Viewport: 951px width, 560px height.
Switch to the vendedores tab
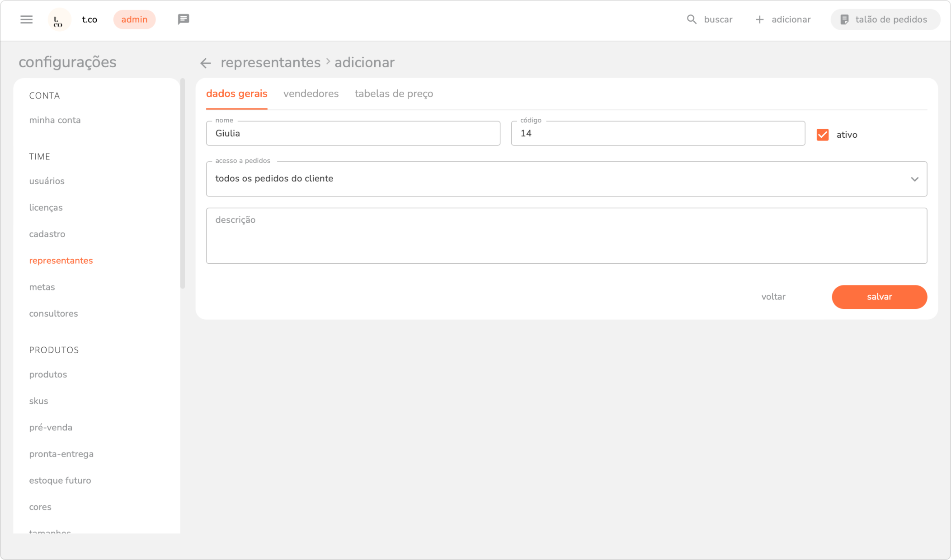(311, 93)
